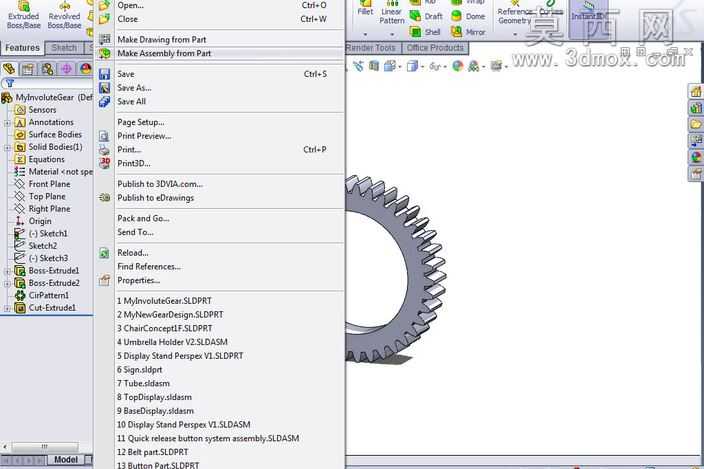The width and height of the screenshot is (704, 469).
Task: Select the Shell feature tool
Action: coord(425,32)
